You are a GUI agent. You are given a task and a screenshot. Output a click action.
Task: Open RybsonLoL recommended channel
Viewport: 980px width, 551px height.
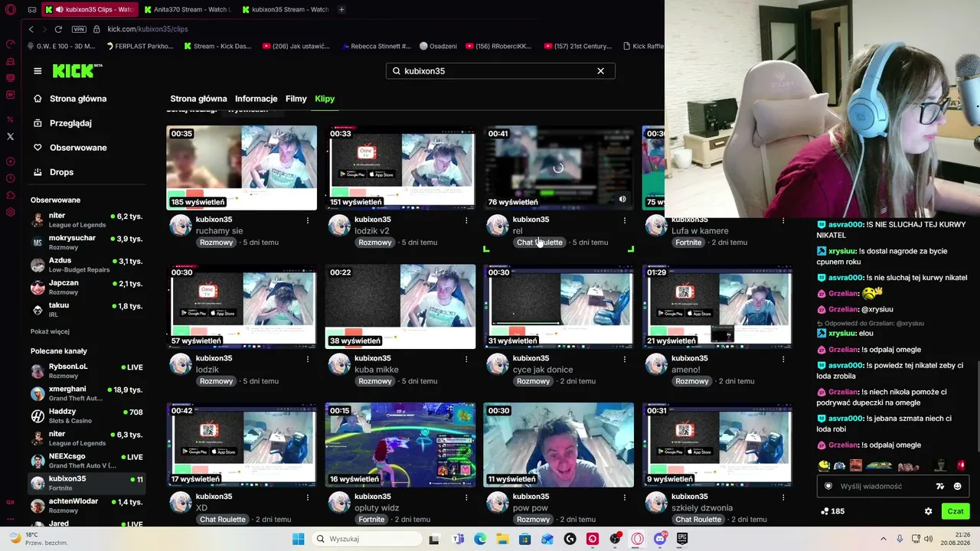(87, 371)
